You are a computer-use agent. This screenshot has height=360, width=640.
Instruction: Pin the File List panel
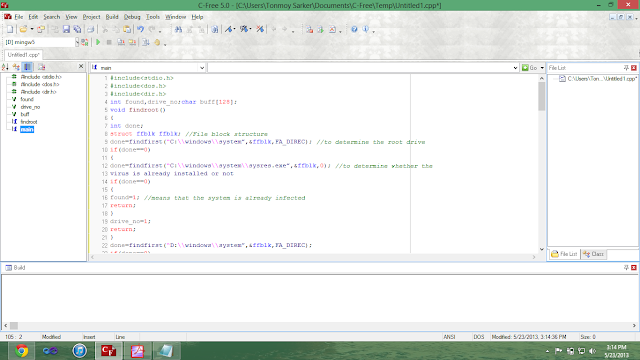click(x=626, y=68)
